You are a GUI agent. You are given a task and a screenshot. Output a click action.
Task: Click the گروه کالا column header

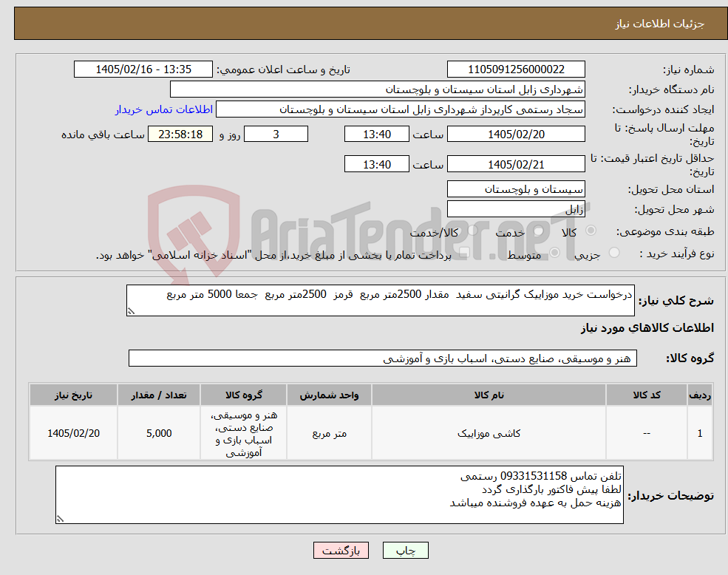click(x=243, y=395)
